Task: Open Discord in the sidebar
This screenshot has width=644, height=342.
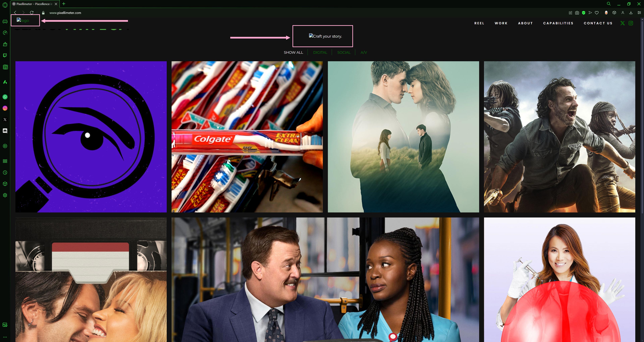Action: (x=5, y=131)
